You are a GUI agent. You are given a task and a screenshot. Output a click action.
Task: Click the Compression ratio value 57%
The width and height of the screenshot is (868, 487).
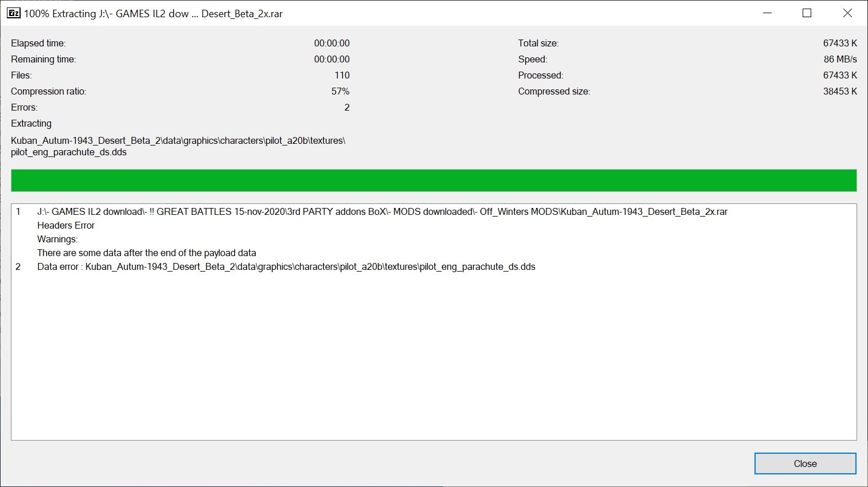click(x=340, y=91)
